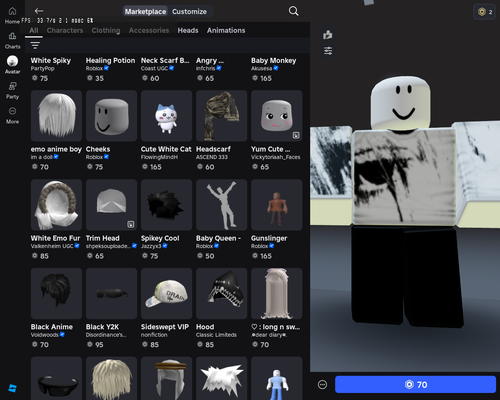Select the Heads category tab
Screen dimensions: 500x400
(x=188, y=30)
